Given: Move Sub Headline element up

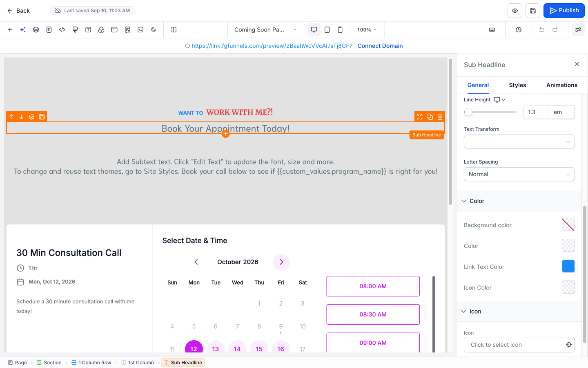Looking at the screenshot, I should click(x=11, y=117).
